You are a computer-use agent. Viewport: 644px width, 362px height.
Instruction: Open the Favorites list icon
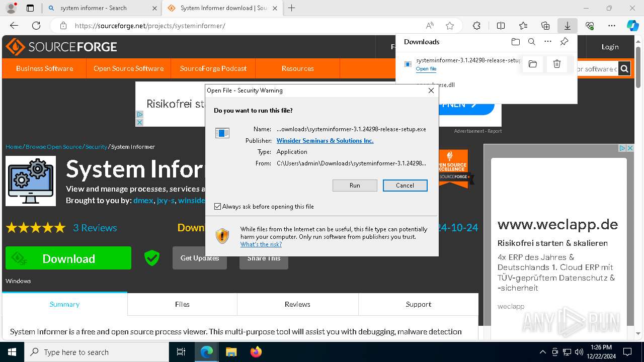[x=523, y=26]
